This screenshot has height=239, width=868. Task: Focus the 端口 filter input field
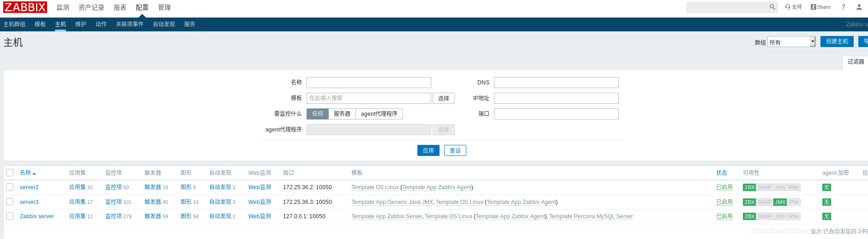click(x=556, y=114)
